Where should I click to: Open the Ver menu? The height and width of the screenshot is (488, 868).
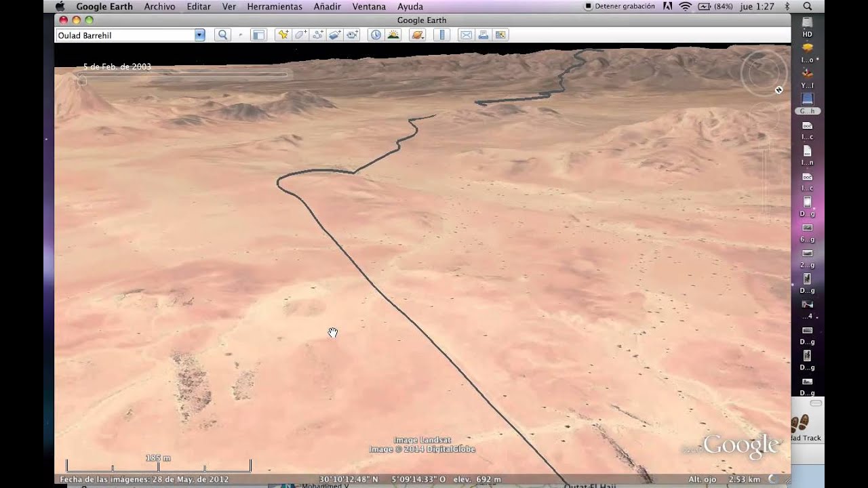click(x=229, y=6)
